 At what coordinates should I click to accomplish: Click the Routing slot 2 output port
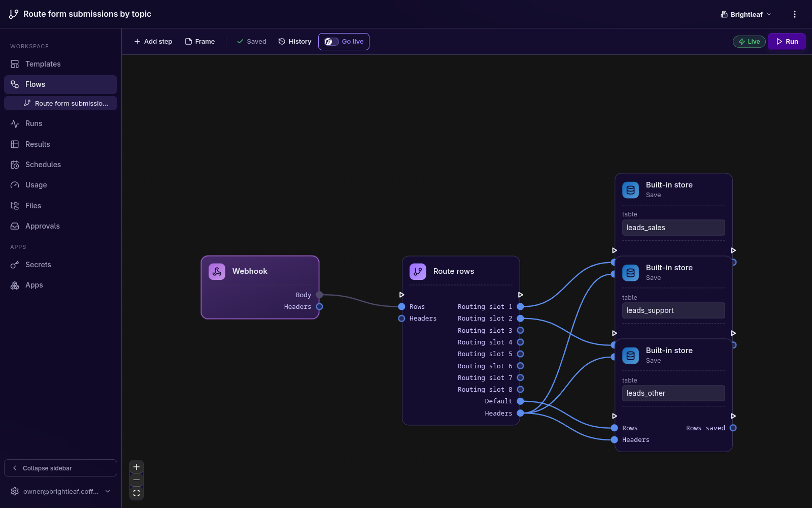[x=520, y=319]
